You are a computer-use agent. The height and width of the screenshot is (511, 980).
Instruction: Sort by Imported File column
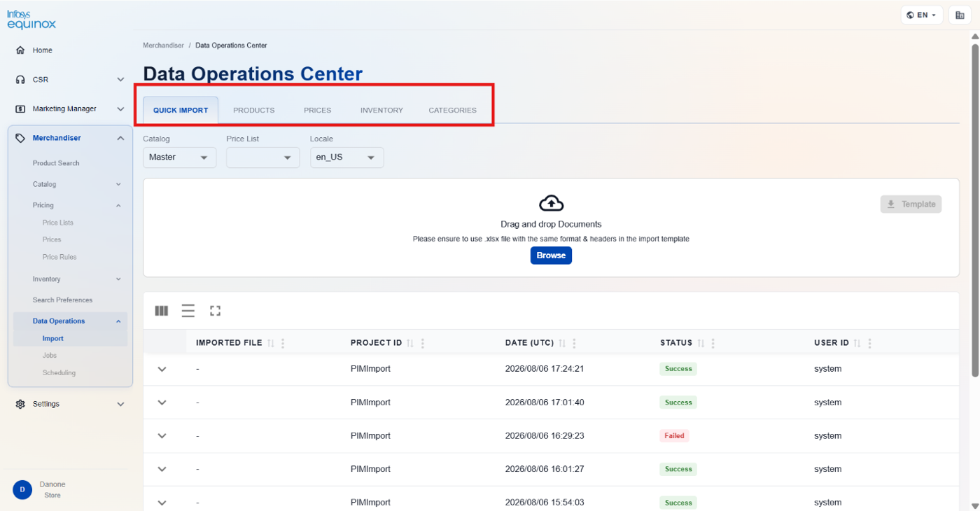point(271,343)
